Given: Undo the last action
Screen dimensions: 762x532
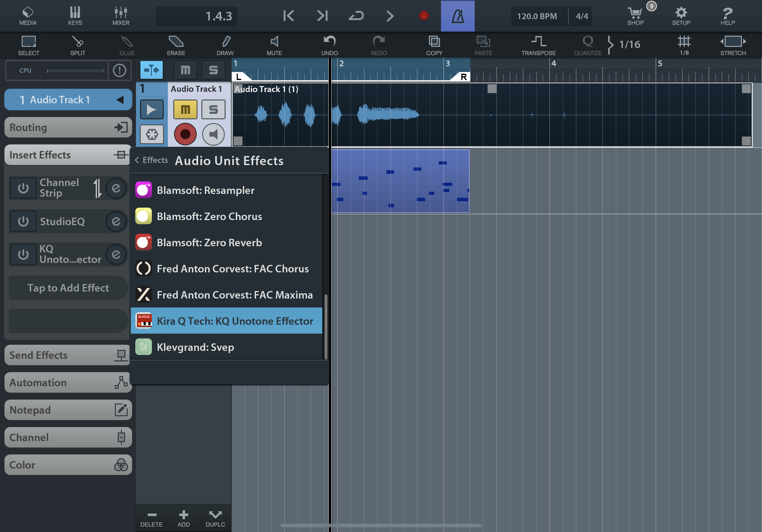Looking at the screenshot, I should pyautogui.click(x=330, y=45).
